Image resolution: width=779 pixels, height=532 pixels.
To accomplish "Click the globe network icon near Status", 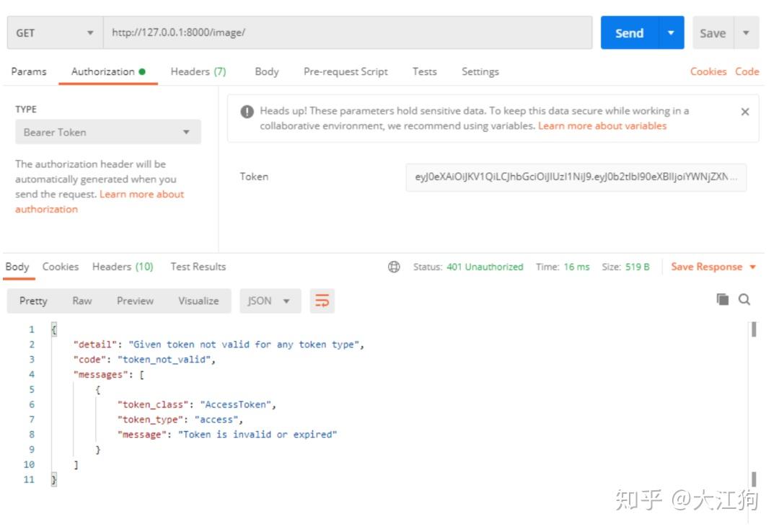I will click(394, 266).
